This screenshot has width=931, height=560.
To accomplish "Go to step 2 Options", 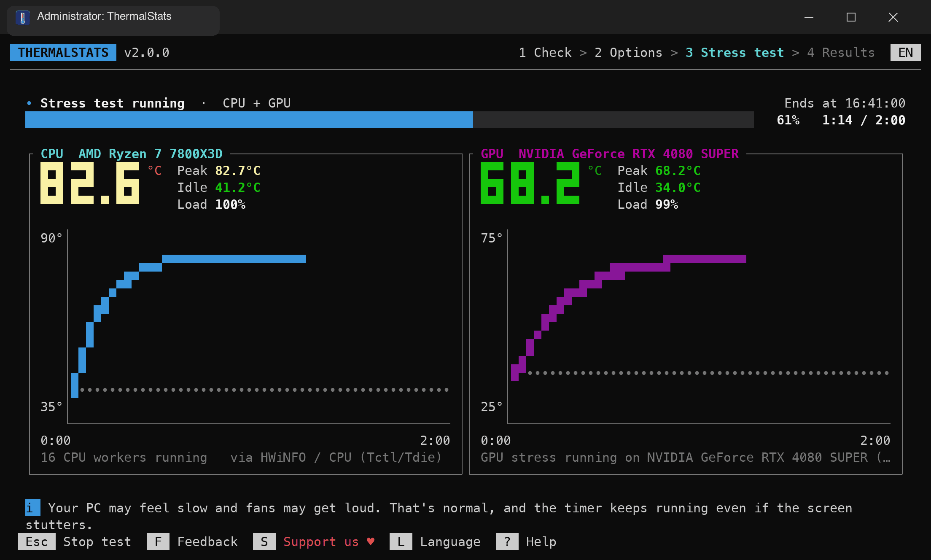I will 629,52.
